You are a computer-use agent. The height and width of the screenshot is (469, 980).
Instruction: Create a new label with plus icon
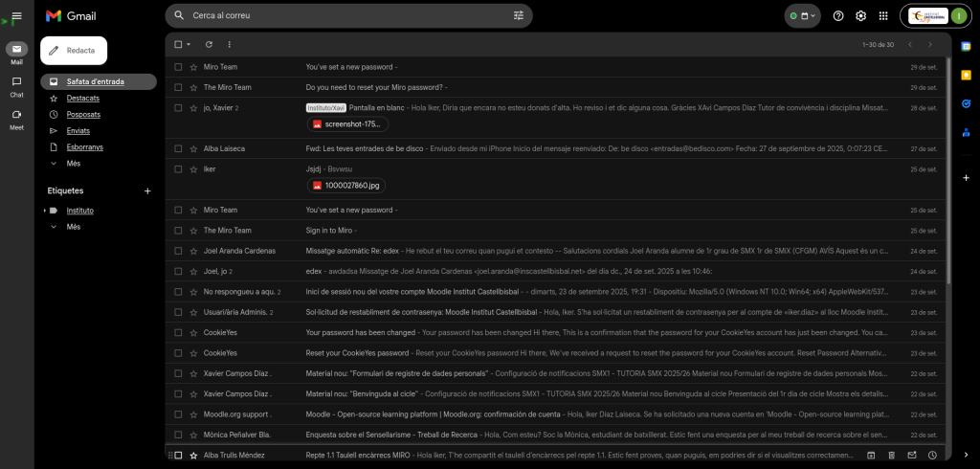(x=147, y=190)
